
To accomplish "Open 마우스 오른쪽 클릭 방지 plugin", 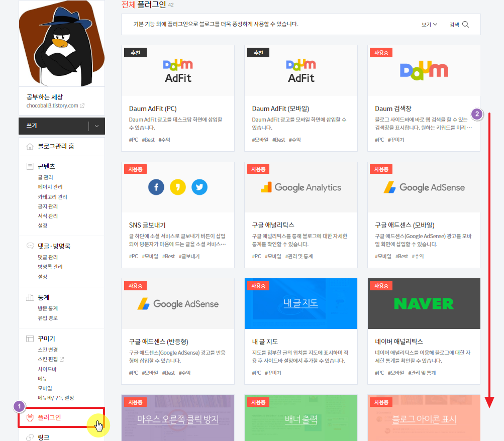I will (x=178, y=418).
